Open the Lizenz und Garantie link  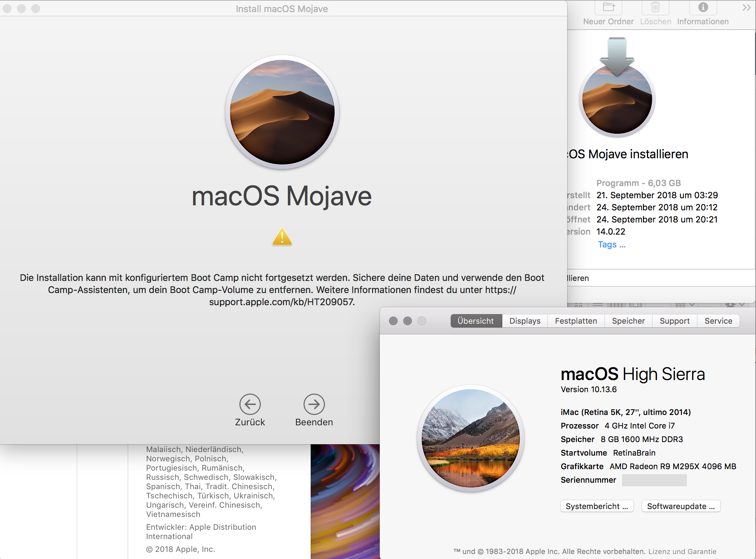(682, 552)
